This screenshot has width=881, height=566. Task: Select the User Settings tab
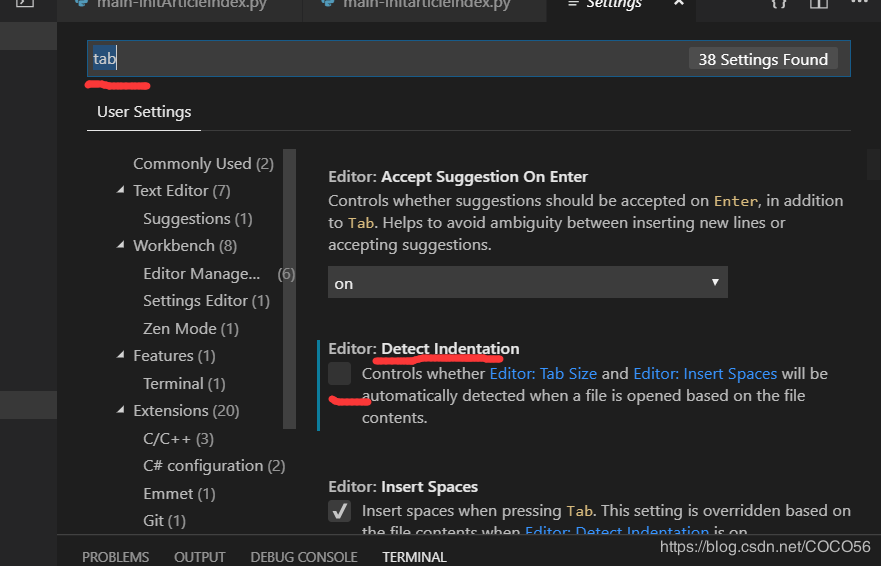tap(144, 112)
